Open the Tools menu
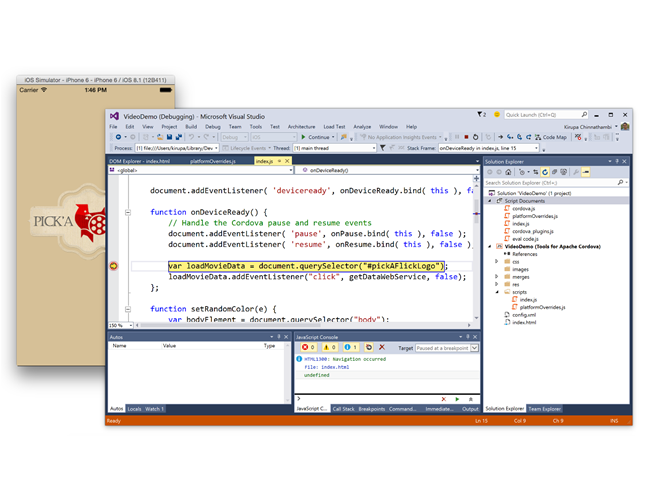 click(255, 127)
